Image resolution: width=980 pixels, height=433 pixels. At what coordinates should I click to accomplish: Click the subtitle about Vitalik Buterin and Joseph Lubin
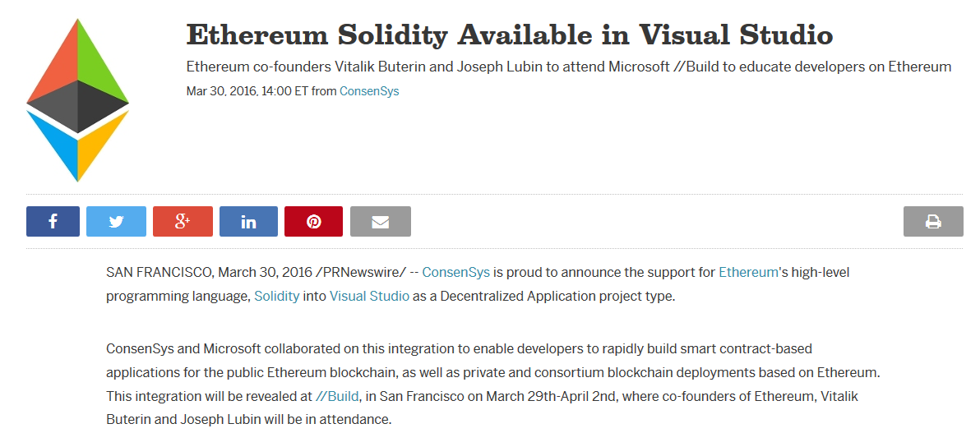[569, 67]
